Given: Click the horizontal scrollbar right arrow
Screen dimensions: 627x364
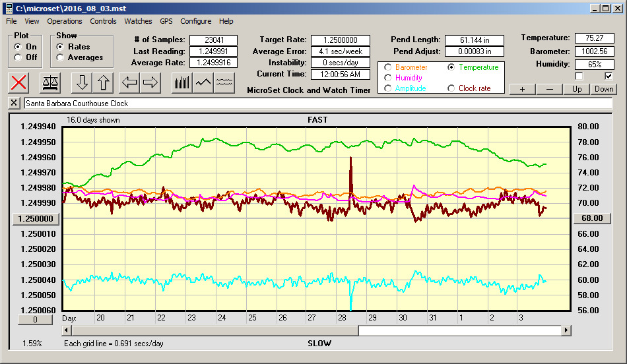Looking at the screenshot, I should [x=566, y=330].
